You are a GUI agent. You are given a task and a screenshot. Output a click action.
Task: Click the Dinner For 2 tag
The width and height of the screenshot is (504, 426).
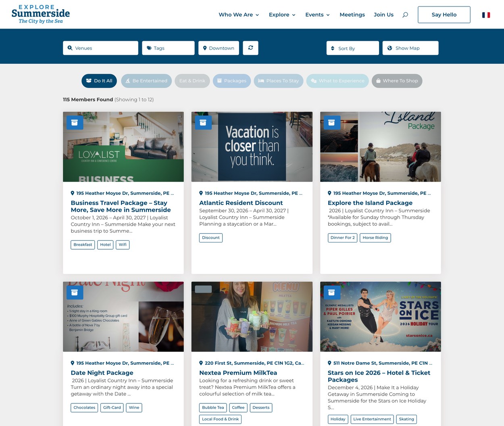[x=342, y=238]
